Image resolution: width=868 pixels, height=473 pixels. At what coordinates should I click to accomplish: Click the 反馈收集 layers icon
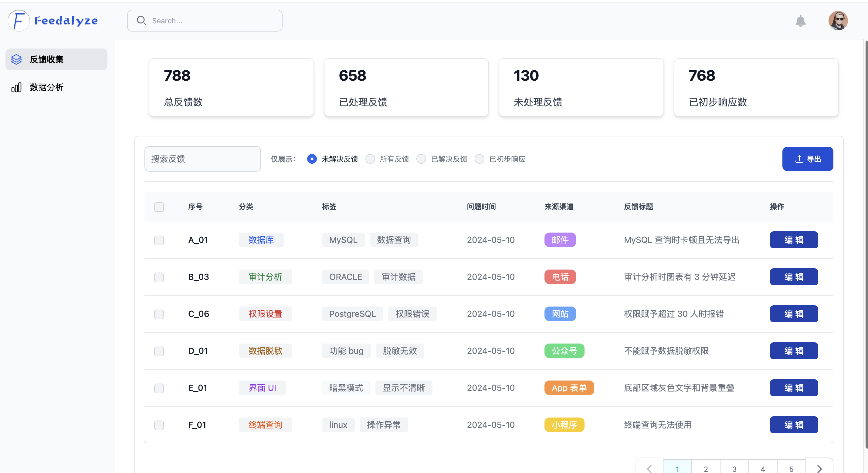(16, 60)
